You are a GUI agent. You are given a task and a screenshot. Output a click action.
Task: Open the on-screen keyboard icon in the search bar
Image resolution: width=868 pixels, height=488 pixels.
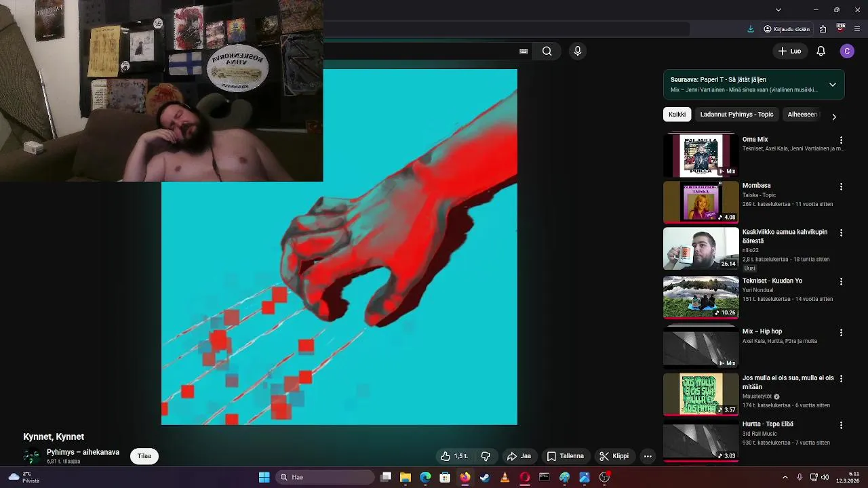[524, 51]
